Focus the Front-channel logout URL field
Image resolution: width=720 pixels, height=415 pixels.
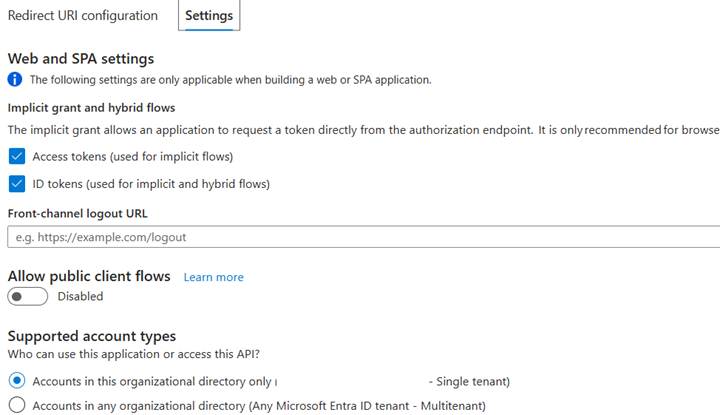pos(360,237)
